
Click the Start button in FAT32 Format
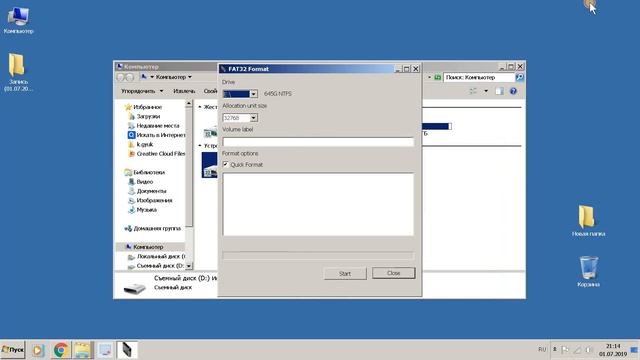[x=345, y=273]
